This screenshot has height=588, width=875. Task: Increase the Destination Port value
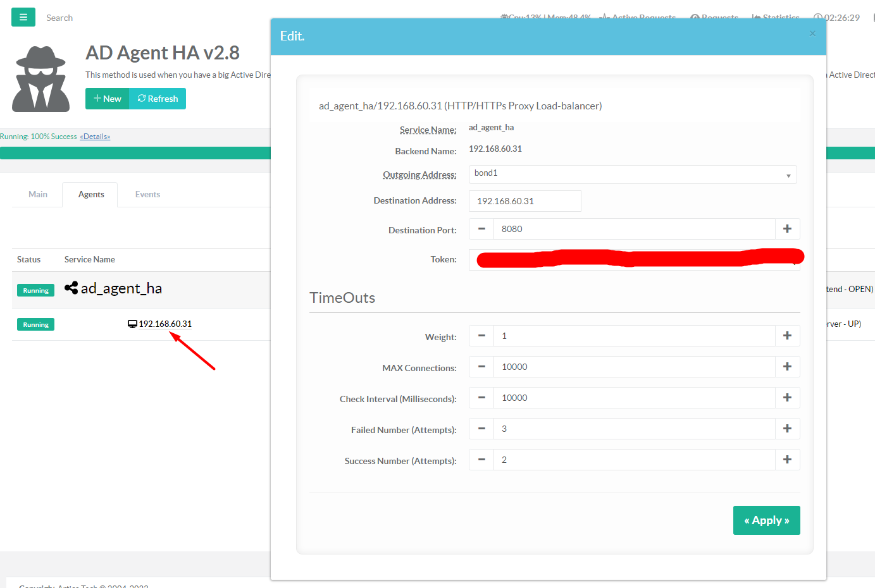(x=787, y=229)
